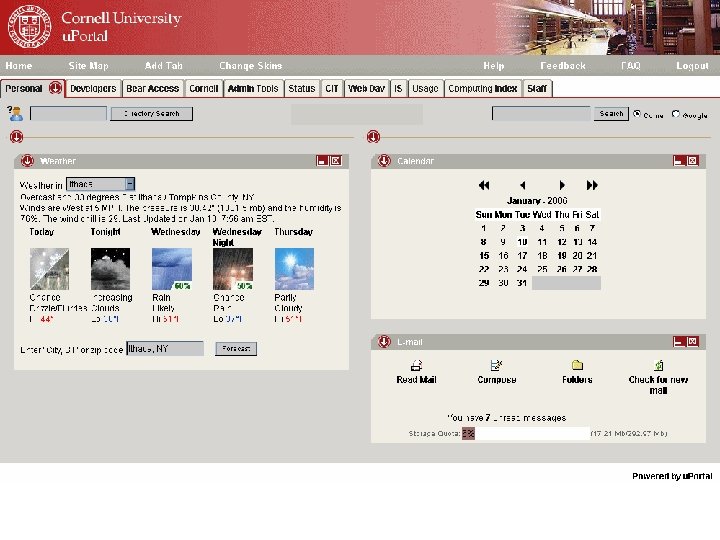The height and width of the screenshot is (540, 720).
Task: Click the directory search input field
Action: coord(68,113)
